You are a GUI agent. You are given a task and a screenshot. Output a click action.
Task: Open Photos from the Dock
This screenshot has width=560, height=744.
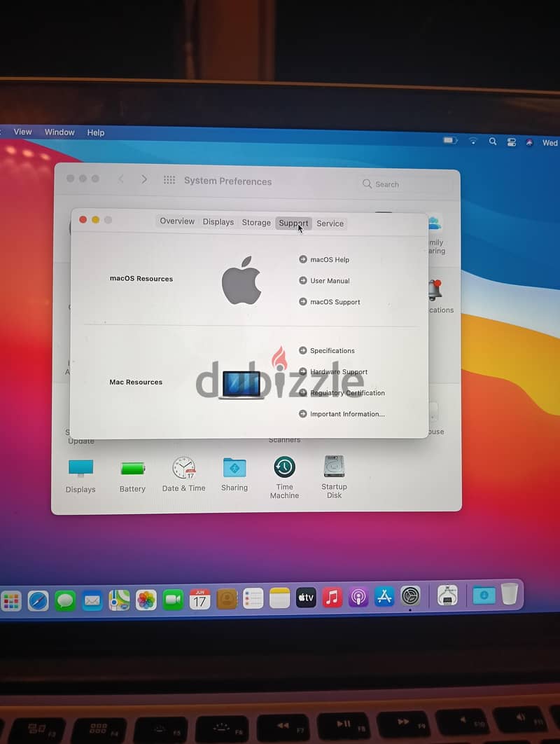pos(146,600)
